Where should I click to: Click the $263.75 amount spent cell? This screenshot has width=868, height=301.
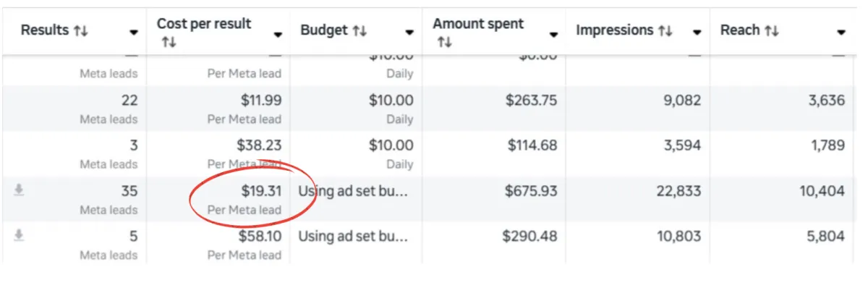tap(531, 101)
